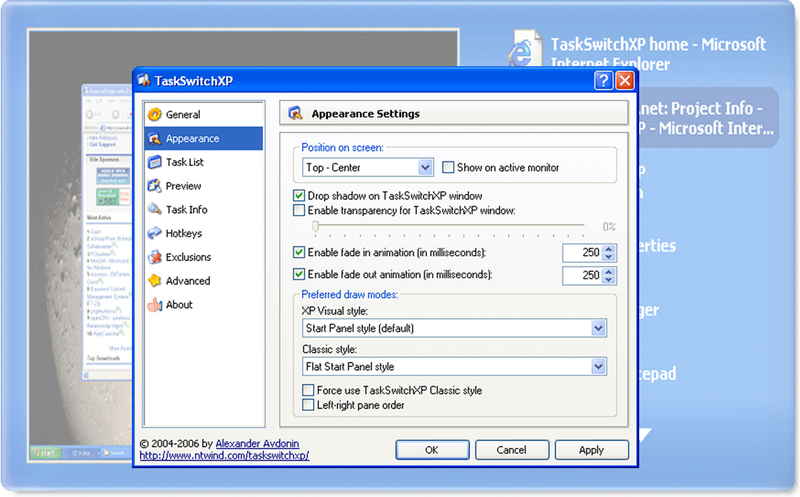Click the browser window preview thumbnail in background

[107, 232]
